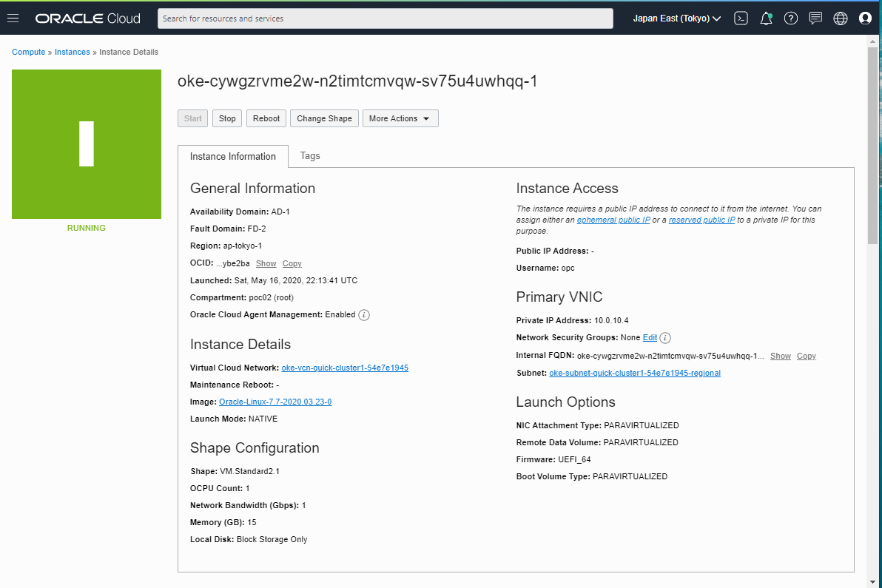Click the Firmware value UEFI_64
882x588 pixels.
[x=574, y=460]
